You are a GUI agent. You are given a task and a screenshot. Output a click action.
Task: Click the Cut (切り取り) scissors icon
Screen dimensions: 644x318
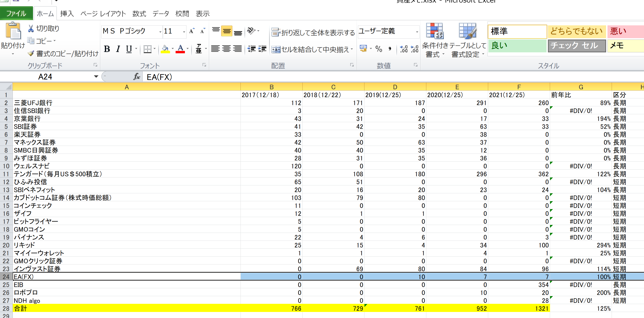[31, 29]
